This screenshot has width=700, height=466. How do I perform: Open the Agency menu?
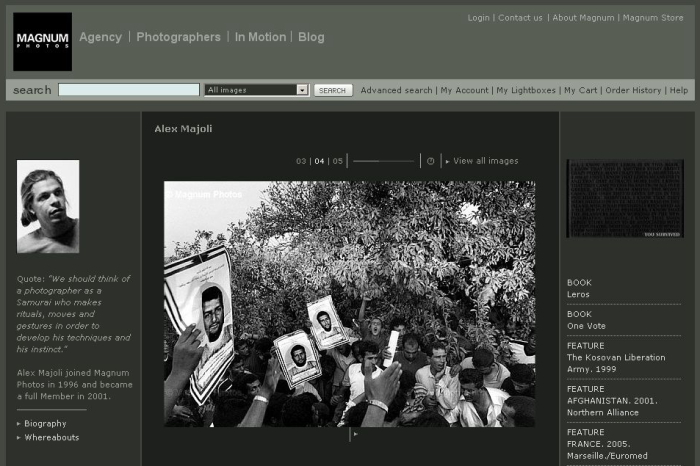point(100,37)
